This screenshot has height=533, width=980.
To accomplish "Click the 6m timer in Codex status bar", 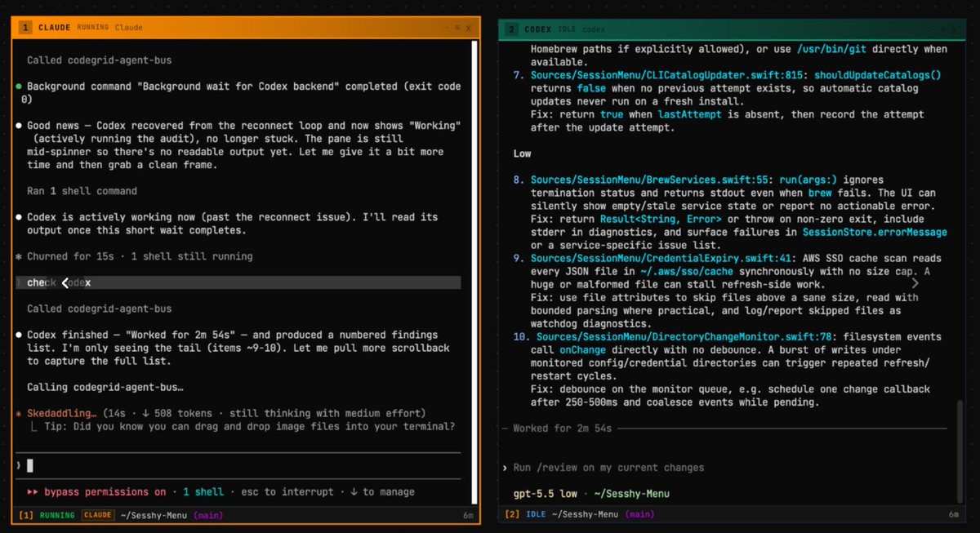I will [954, 514].
